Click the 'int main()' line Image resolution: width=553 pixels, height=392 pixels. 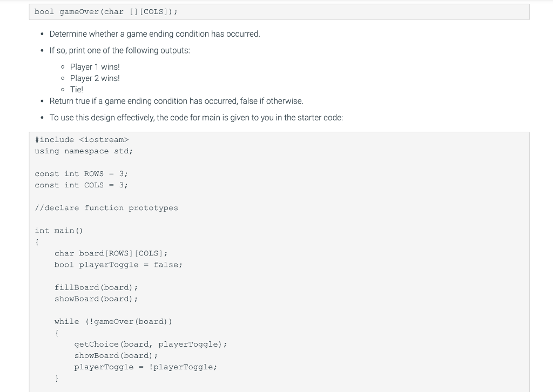tap(59, 231)
